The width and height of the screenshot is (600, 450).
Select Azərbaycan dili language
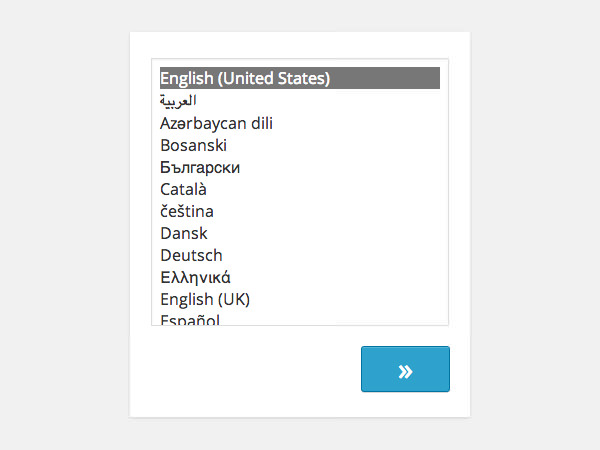pyautogui.click(x=216, y=123)
